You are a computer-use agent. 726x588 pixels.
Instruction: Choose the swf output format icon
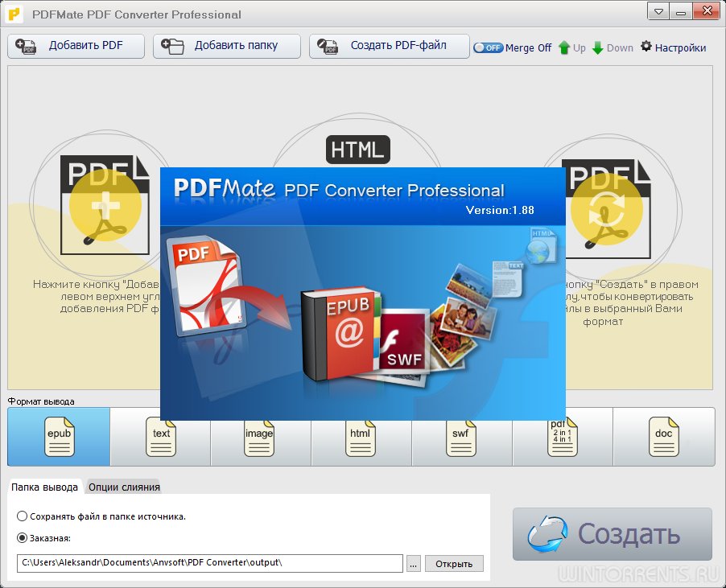[460, 437]
